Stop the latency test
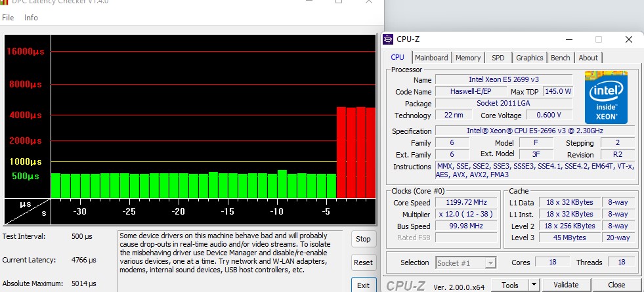This screenshot has height=292, width=644. 363,239
